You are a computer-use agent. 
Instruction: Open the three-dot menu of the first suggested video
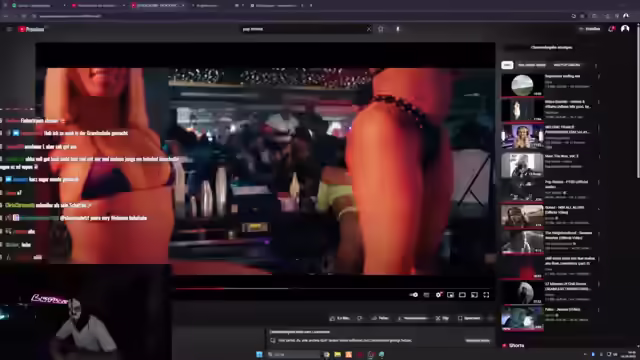599,76
